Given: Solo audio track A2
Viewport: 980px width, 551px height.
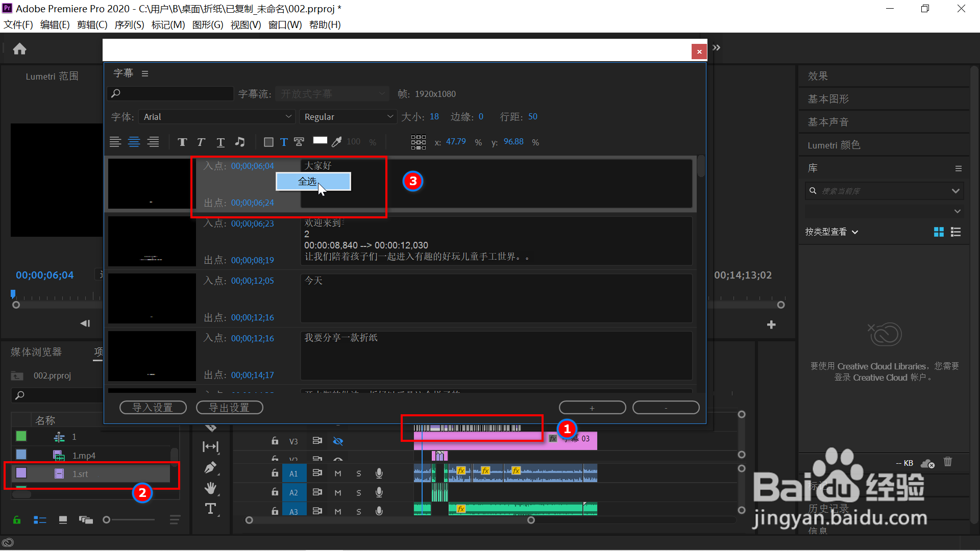Looking at the screenshot, I should [x=359, y=492].
